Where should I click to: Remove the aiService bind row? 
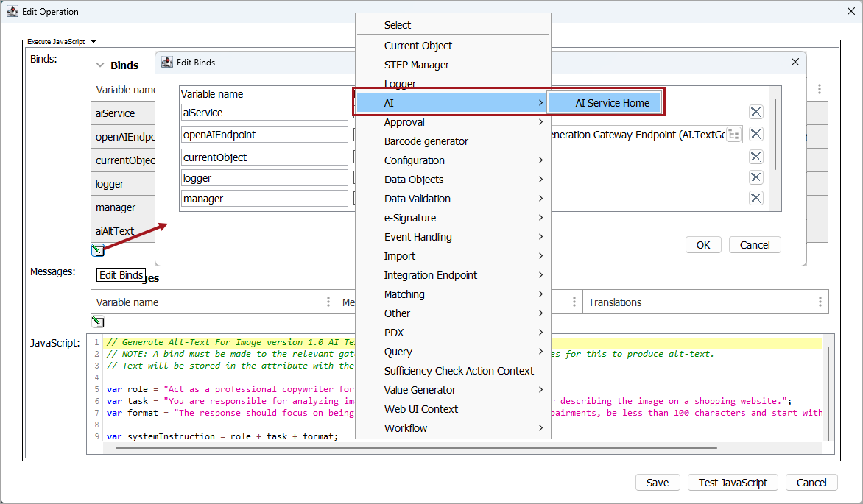point(755,112)
